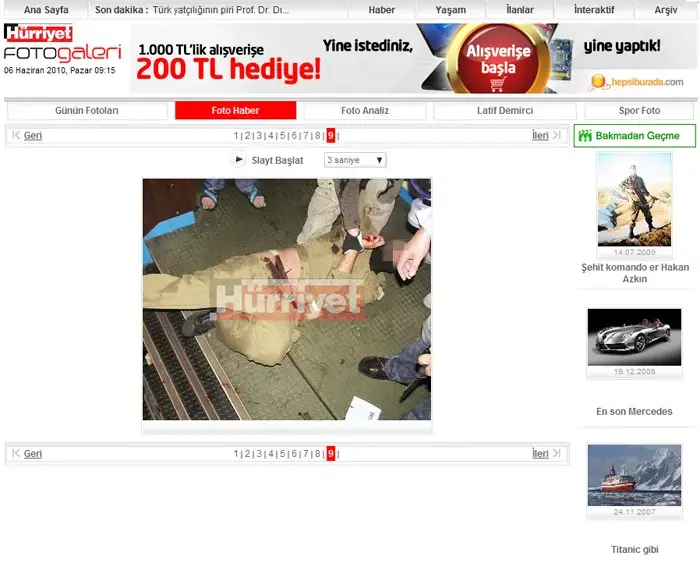This screenshot has width=700, height=563.
Task: Select current page 9 in top pagination
Action: [x=331, y=135]
